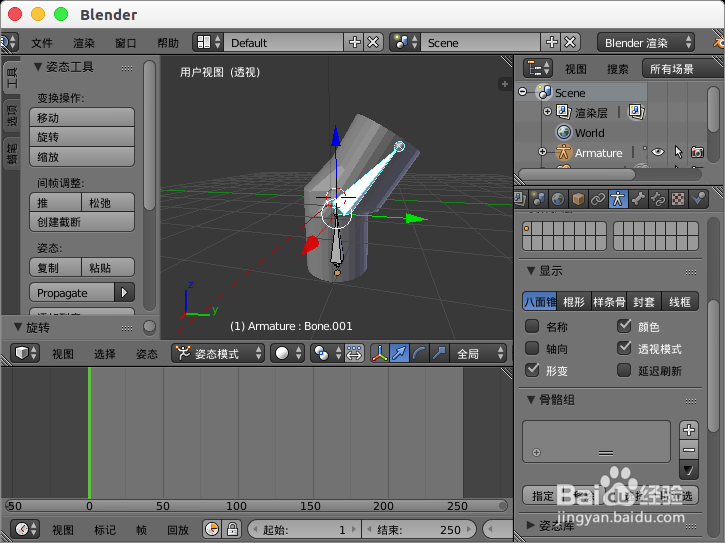
Task: Open the object constraints chain icon
Action: [598, 199]
